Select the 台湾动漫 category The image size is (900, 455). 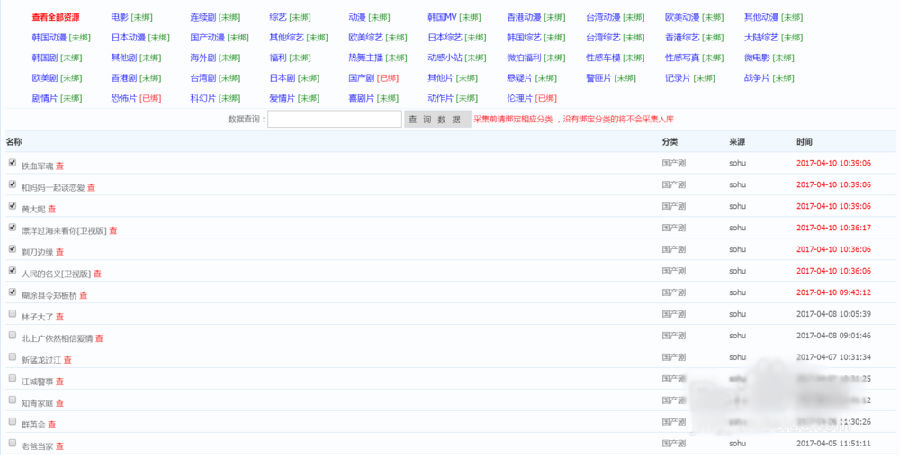click(x=603, y=18)
